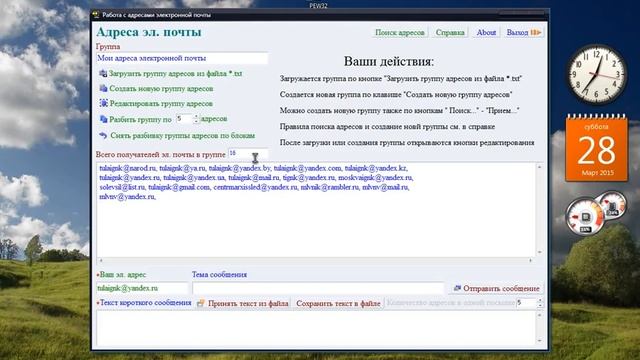Image resolution: width=640 pixels, height=360 pixels.
Task: Click address solevsil@list.ru in the list
Action: click(x=122, y=187)
